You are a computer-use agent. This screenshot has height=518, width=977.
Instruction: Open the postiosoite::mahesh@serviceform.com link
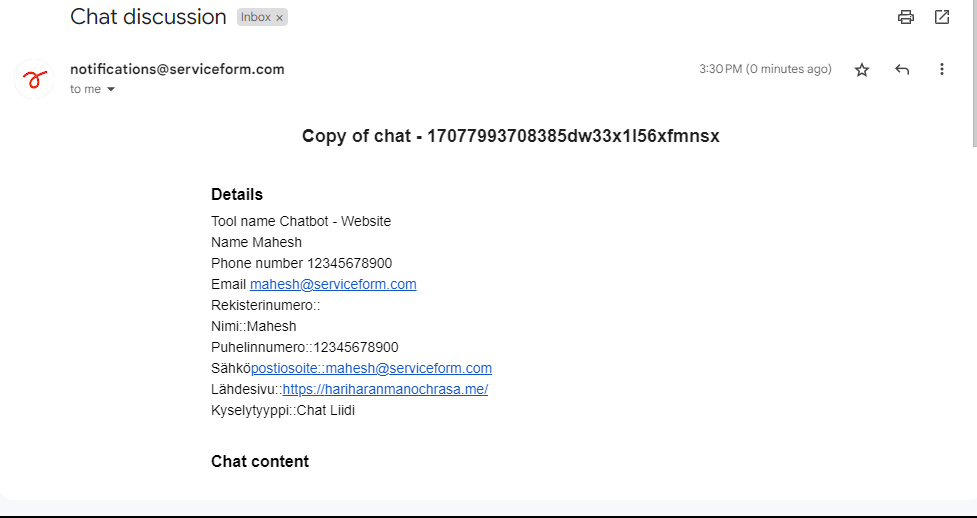coord(371,368)
